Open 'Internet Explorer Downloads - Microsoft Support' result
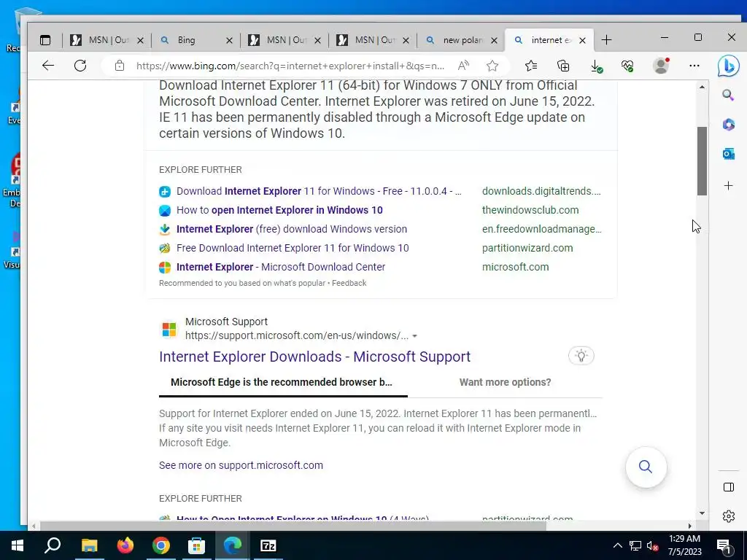747x560 pixels. 314,357
